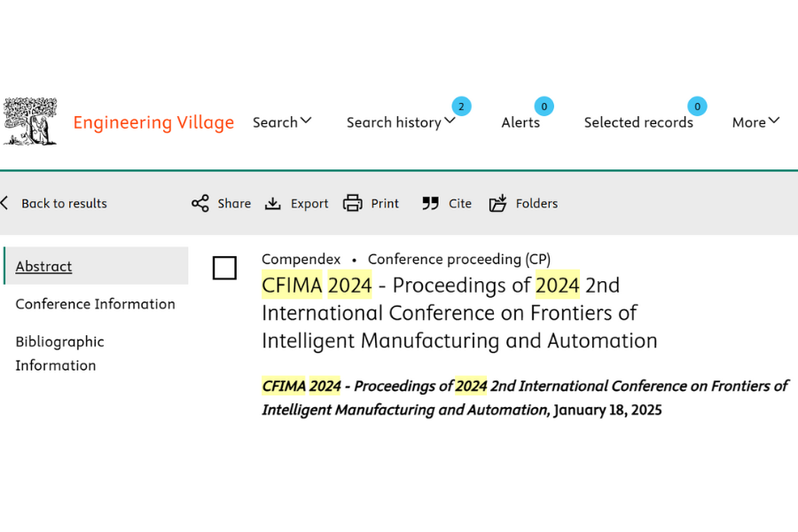The image size is (798, 532).
Task: Select the CFIMA 2024 record checkbox
Action: click(x=224, y=268)
